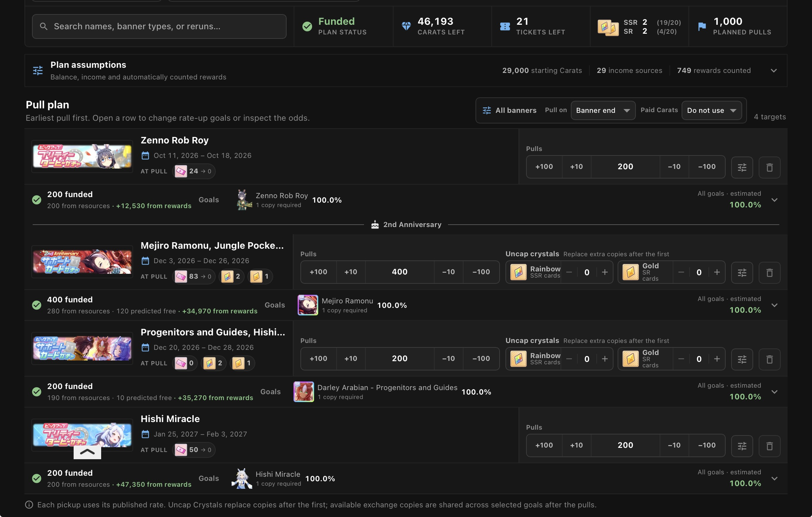Expand Mejiro Ramonu goals and odds
The width and height of the screenshot is (812, 517).
click(774, 305)
